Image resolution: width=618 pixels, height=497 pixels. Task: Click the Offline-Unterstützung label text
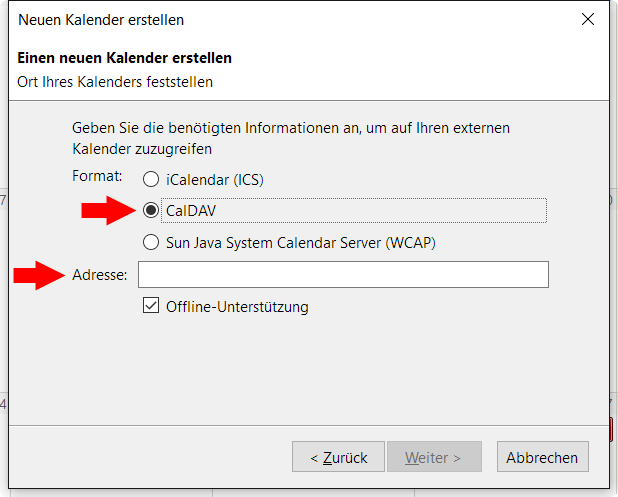pyautogui.click(x=237, y=307)
